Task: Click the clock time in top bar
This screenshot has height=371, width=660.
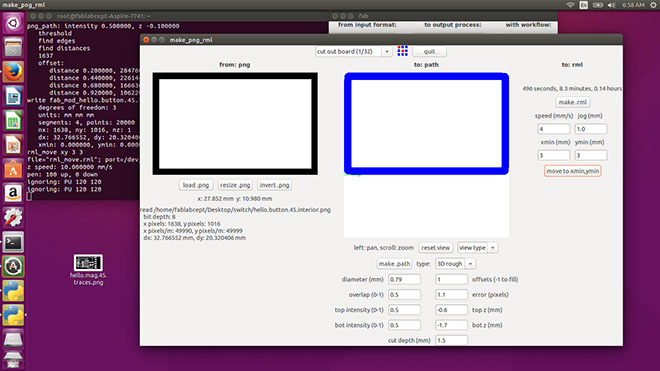Action: tap(633, 5)
